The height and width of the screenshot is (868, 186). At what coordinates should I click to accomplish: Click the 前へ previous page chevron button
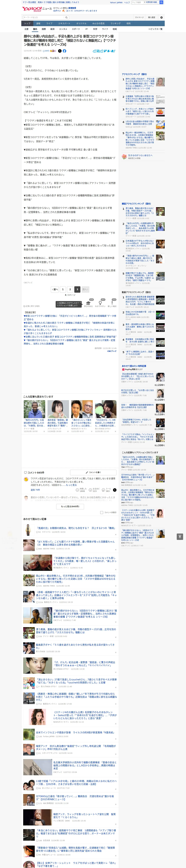(55, 289)
